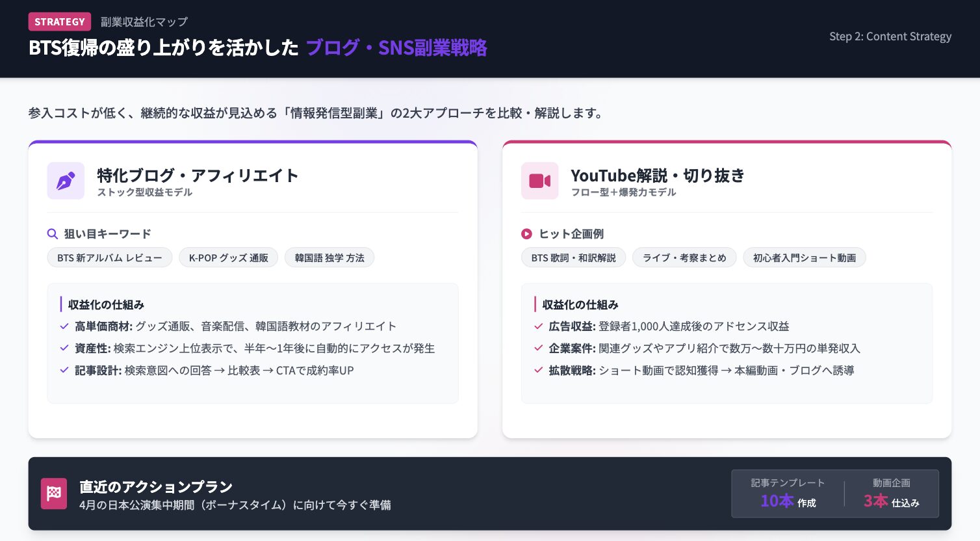Click the checkmark next to 拡散戦略

pyautogui.click(x=538, y=371)
